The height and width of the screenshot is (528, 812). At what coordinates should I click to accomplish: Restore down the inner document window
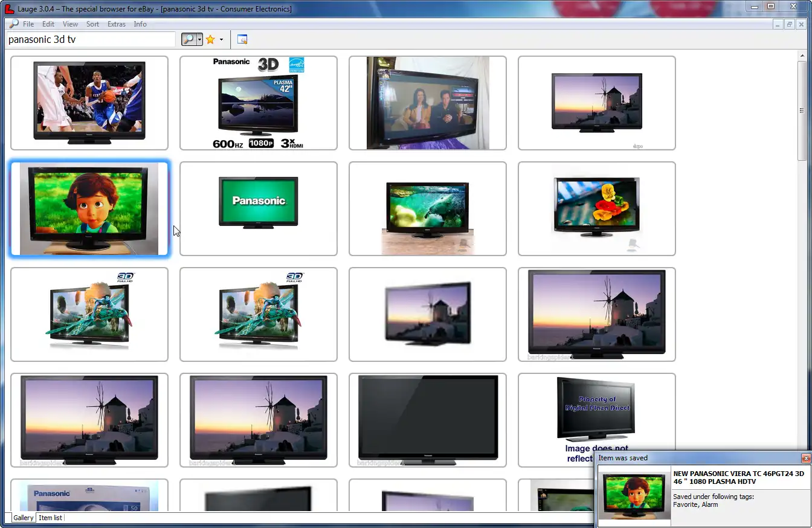coord(790,24)
